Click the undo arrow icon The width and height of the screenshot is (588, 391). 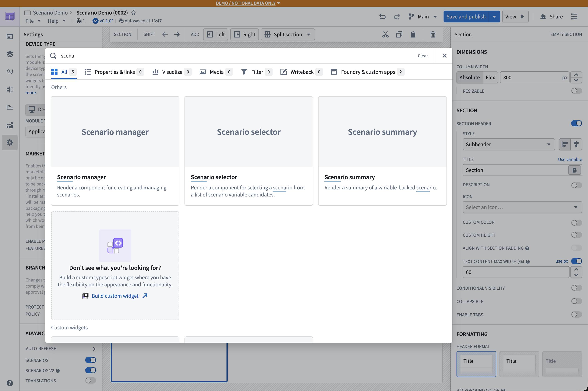click(382, 17)
